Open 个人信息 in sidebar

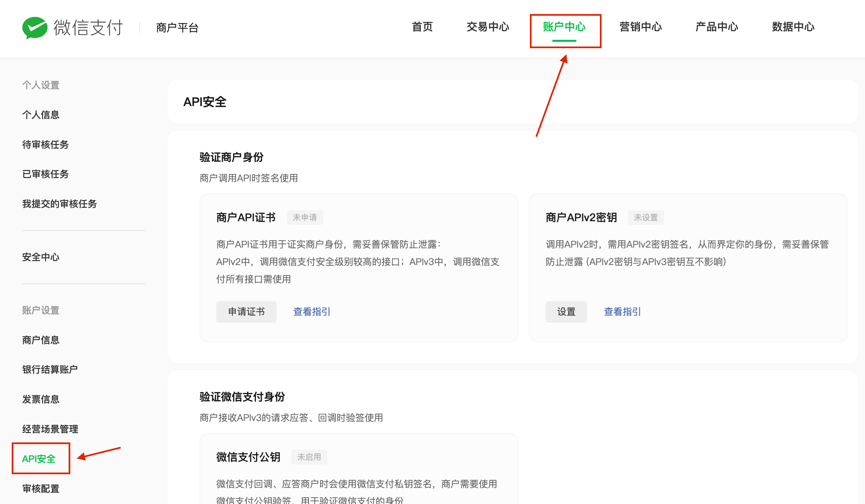click(x=41, y=114)
